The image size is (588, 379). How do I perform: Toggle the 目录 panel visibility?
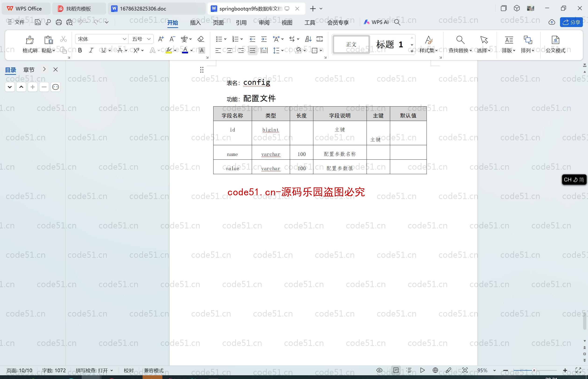55,69
